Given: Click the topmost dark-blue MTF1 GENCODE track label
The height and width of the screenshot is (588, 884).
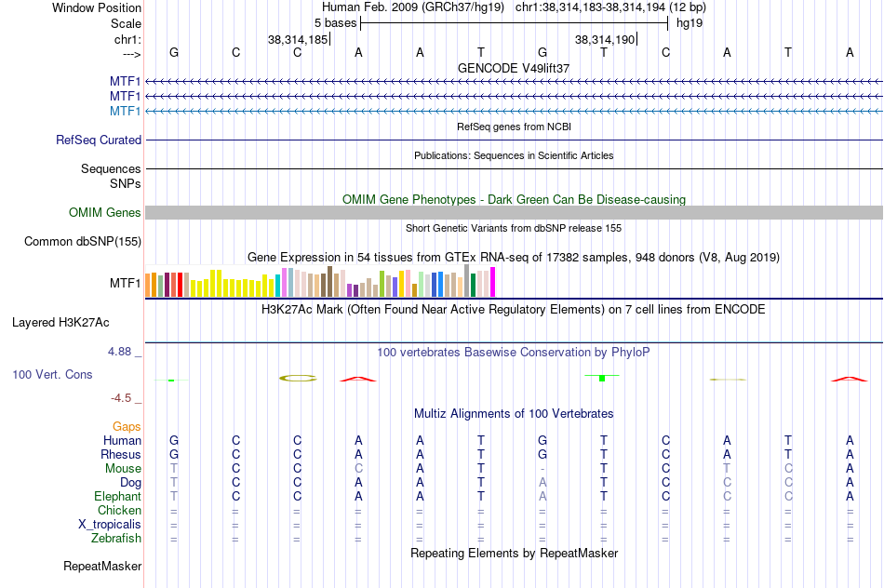Looking at the screenshot, I should click(x=126, y=81).
